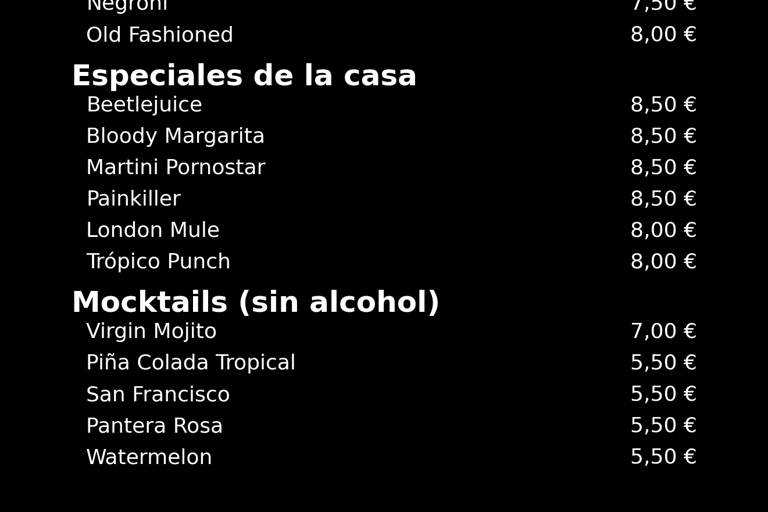Click the Watermelon price 5,50 €

tap(663, 457)
